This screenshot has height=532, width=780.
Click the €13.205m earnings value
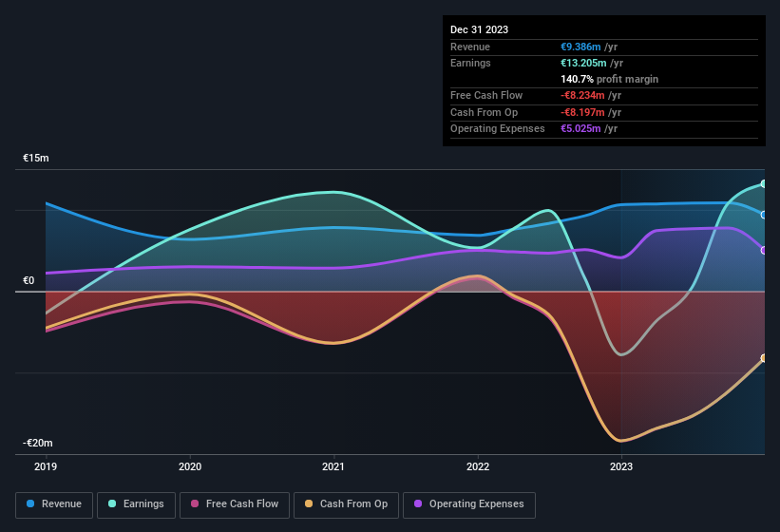(x=583, y=63)
